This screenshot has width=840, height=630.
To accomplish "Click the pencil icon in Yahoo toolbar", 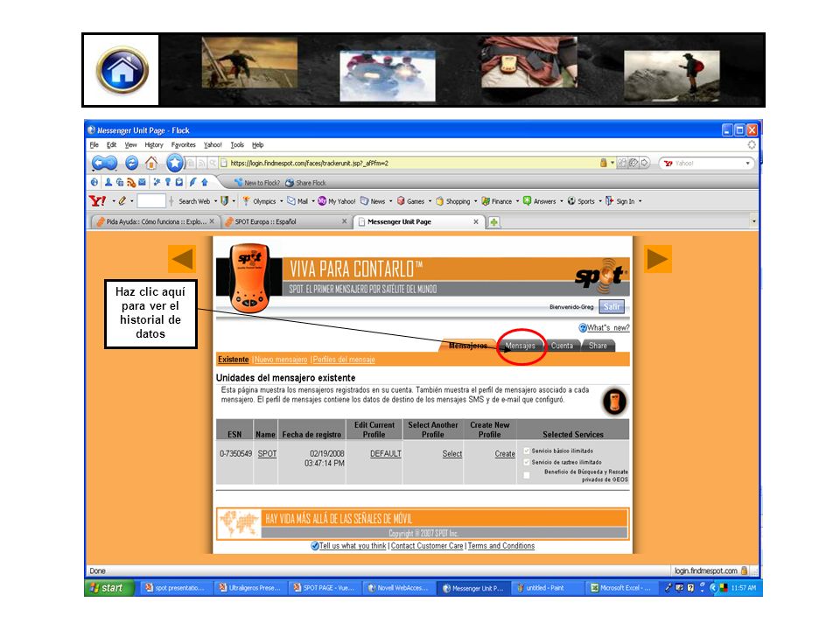I will click(122, 201).
